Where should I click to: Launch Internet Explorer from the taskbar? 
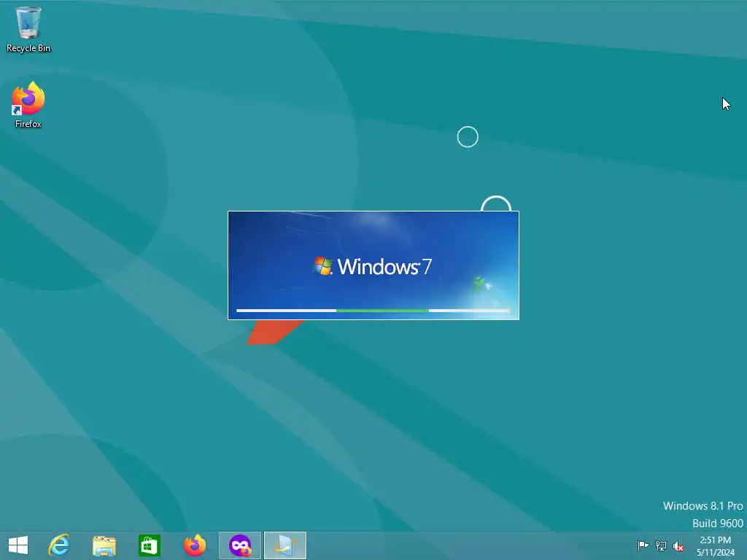click(59, 545)
